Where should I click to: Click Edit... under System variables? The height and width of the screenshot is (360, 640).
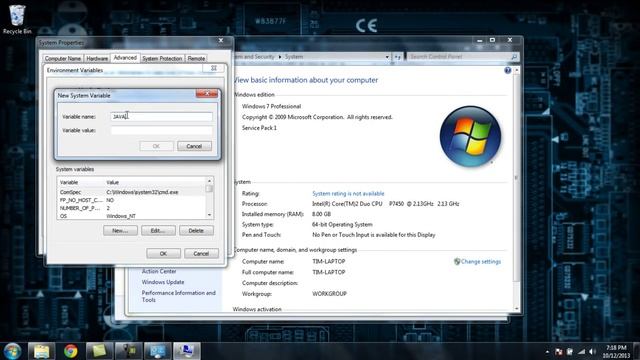point(158,231)
